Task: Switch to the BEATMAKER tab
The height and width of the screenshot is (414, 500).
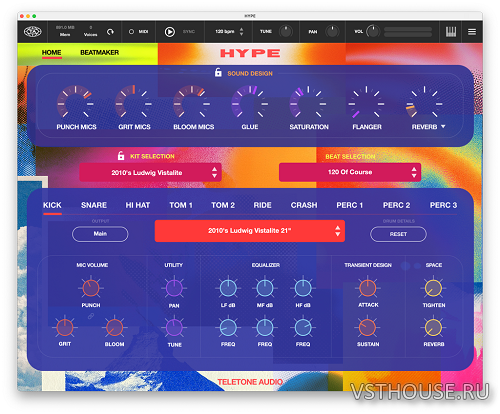Action: 99,53
